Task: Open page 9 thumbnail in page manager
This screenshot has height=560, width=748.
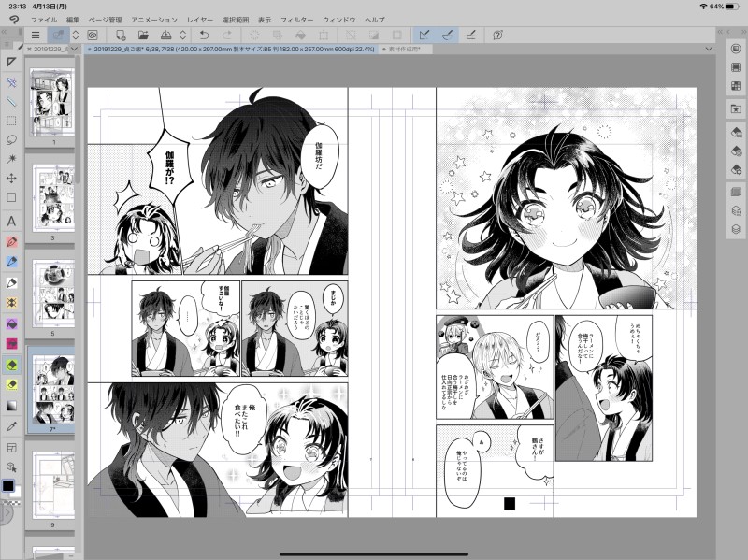Action: tap(53, 484)
